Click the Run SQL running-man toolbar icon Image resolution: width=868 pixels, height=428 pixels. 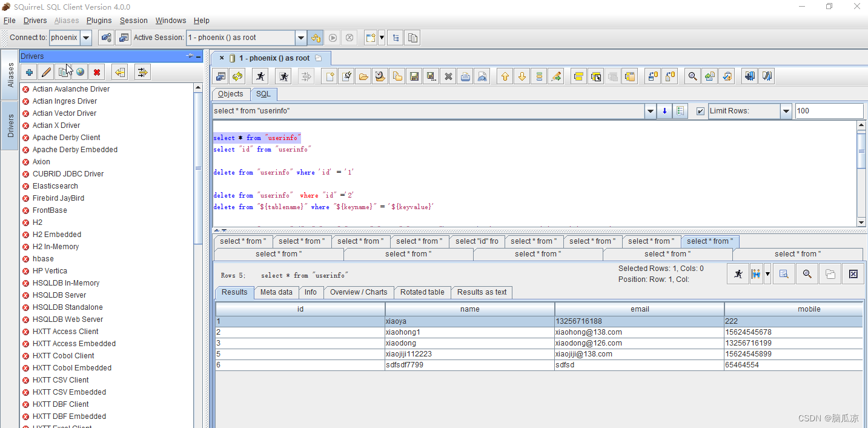[260, 76]
